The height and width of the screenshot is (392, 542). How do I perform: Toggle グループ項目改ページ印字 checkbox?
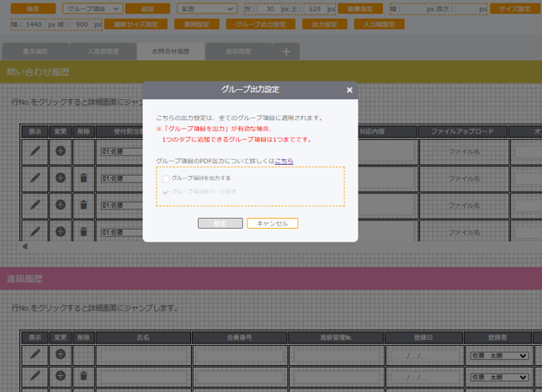click(166, 192)
